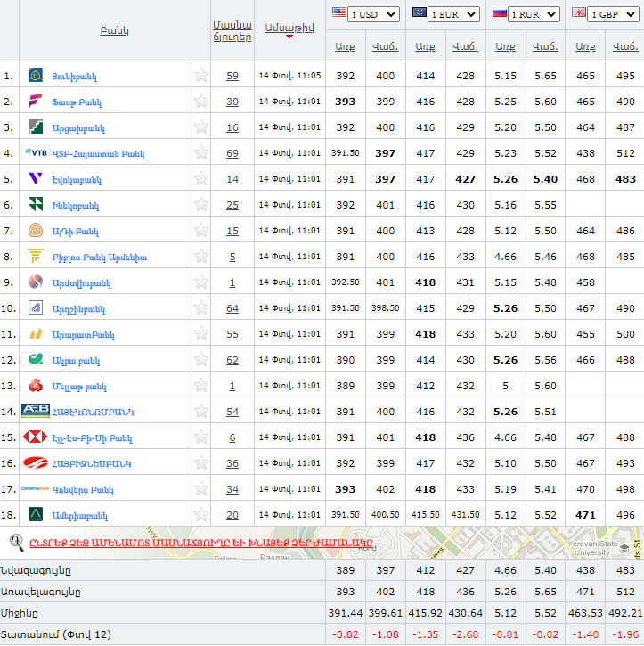Image resolution: width=644 pixels, height=646 pixels.
Task: Click the VTB bank logo icon in row 4
Action: [x=36, y=153]
